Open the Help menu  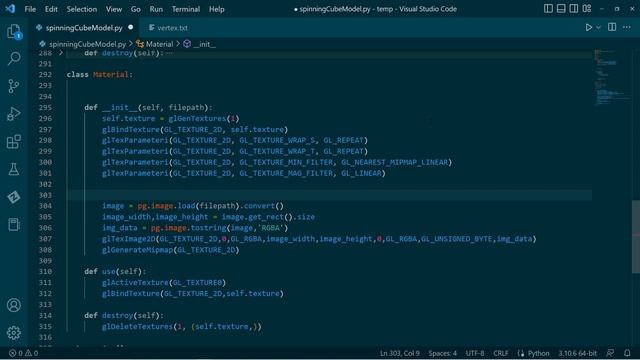(216, 9)
